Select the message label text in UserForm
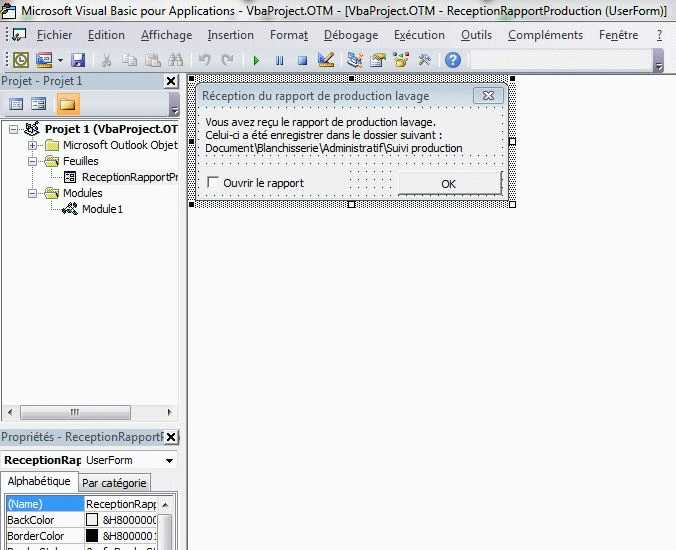The image size is (676, 550). point(334,135)
